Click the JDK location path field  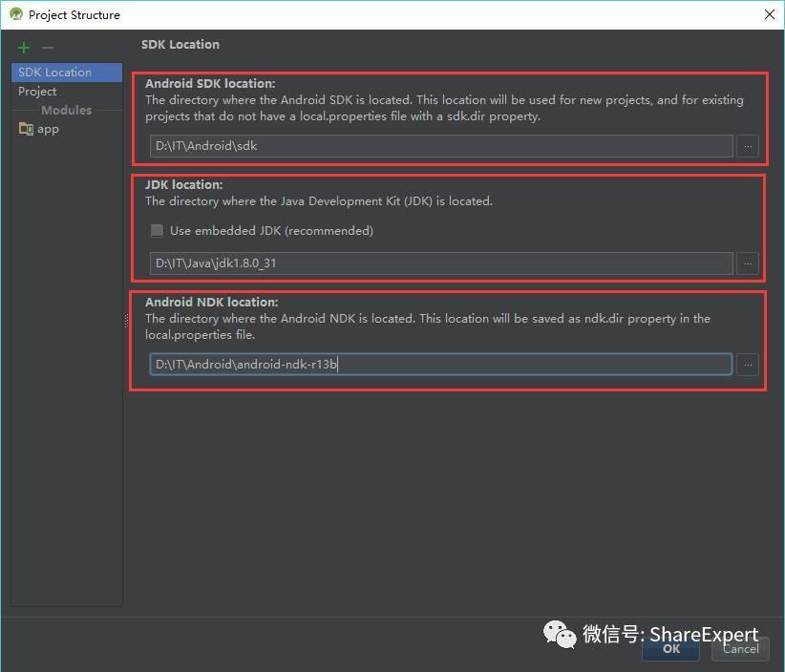441,263
